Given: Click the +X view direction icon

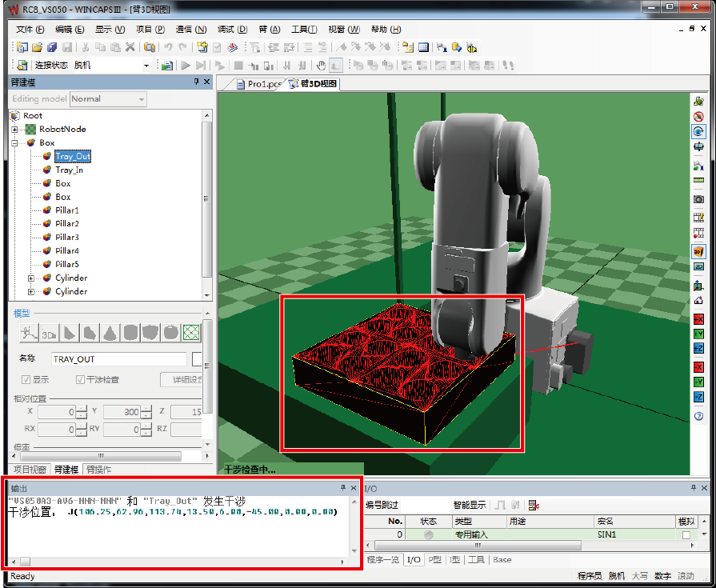Looking at the screenshot, I should tap(698, 320).
